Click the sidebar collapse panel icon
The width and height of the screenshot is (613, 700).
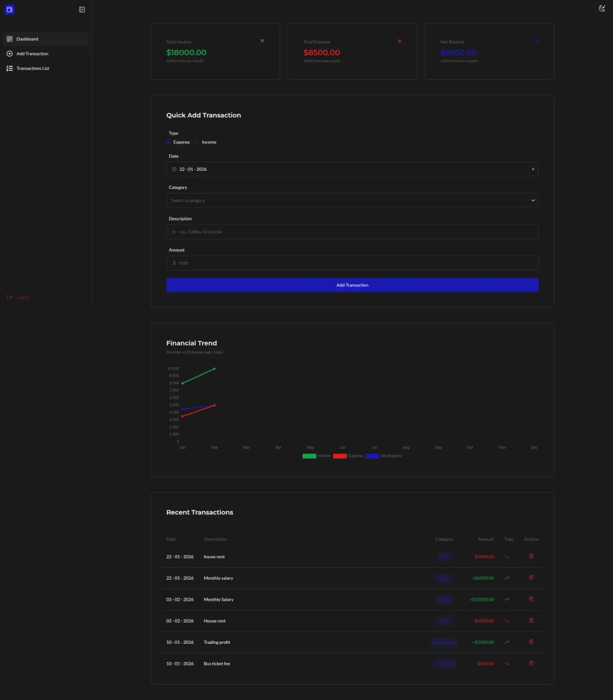(x=81, y=9)
